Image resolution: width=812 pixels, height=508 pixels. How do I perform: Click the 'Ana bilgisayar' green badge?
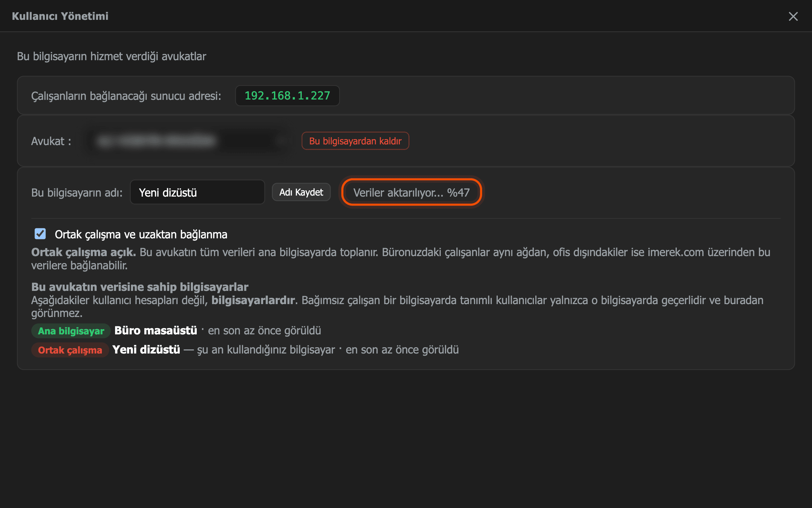[x=71, y=331]
